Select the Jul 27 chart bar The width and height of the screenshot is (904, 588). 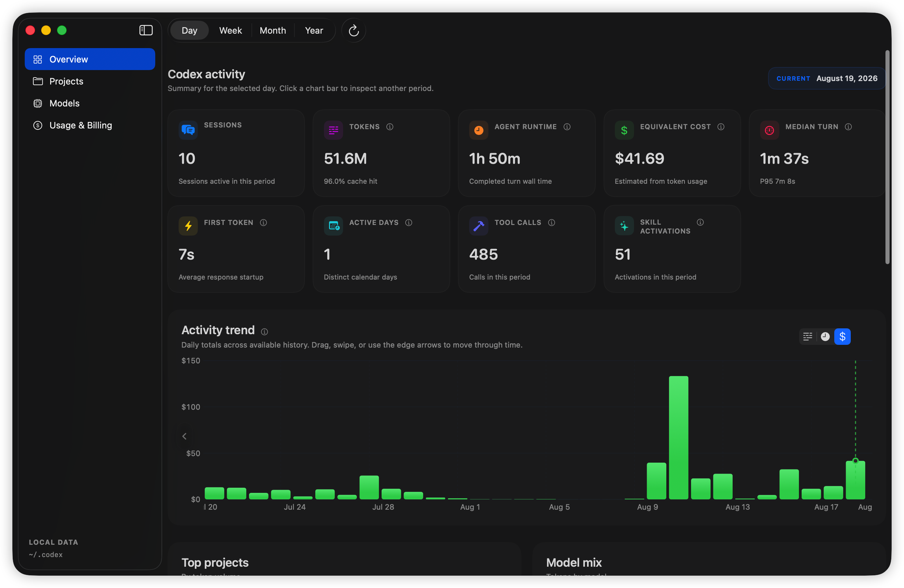click(369, 487)
